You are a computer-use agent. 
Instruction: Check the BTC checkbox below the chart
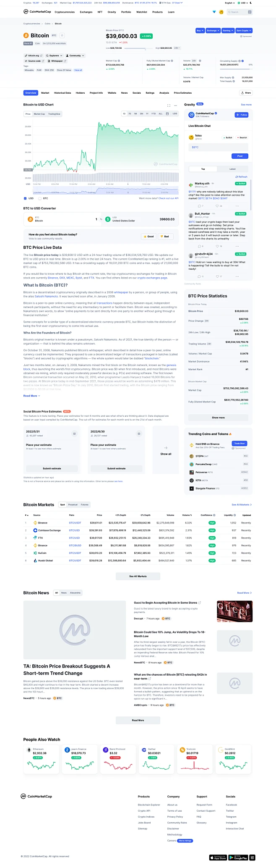click(40, 198)
